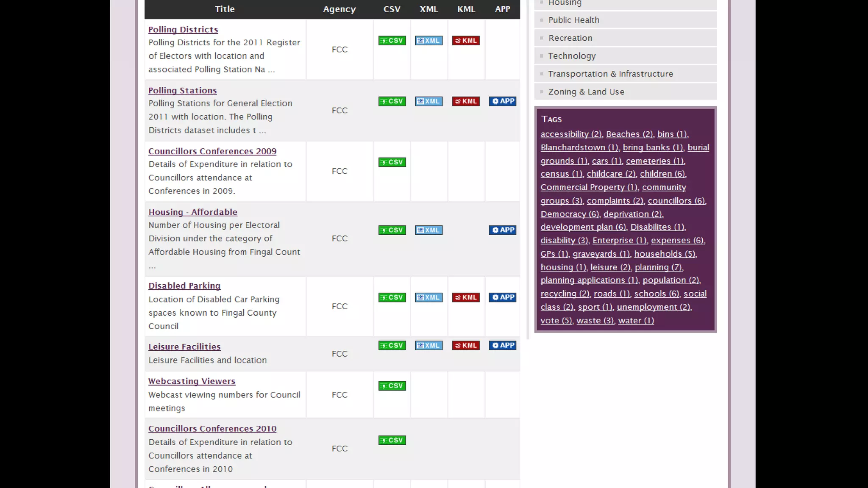Download Housing - Affordable XML file
Image resolution: width=868 pixels, height=488 pixels.
pos(428,230)
